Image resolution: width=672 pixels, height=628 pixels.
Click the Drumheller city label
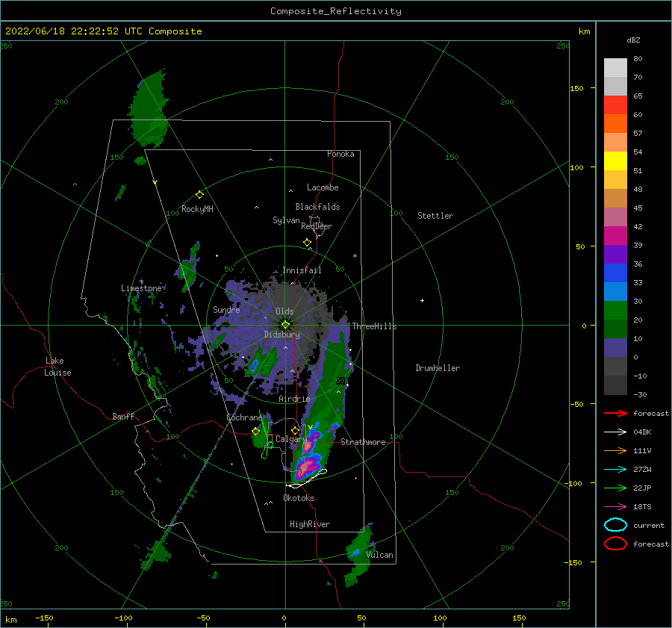click(438, 368)
